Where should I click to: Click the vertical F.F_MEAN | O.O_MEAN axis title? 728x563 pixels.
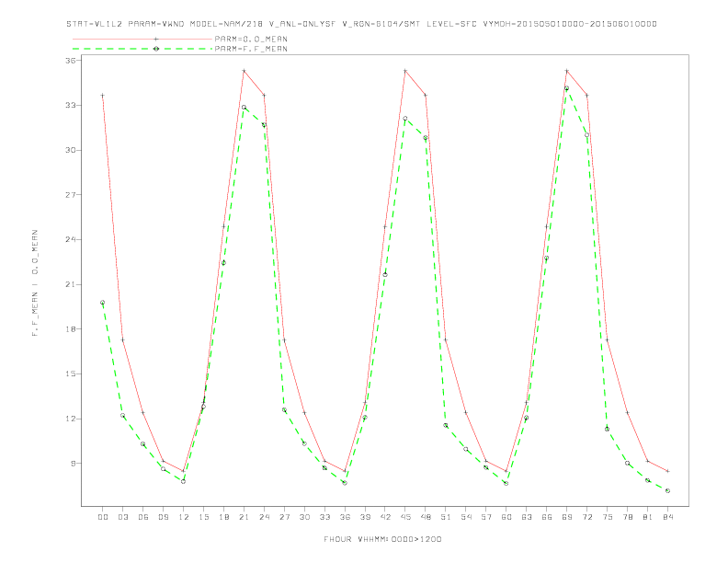(x=35, y=283)
